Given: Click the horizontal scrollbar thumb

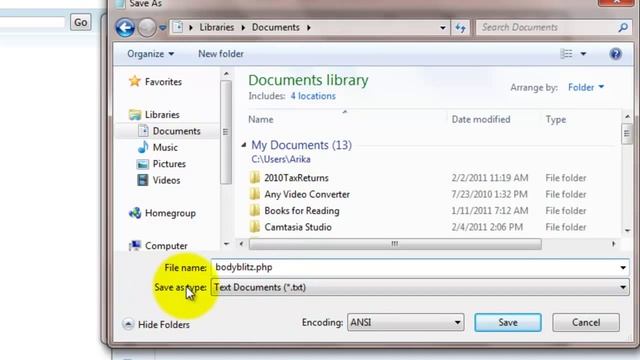Looking at the screenshot, I should pyautogui.click(x=395, y=244).
